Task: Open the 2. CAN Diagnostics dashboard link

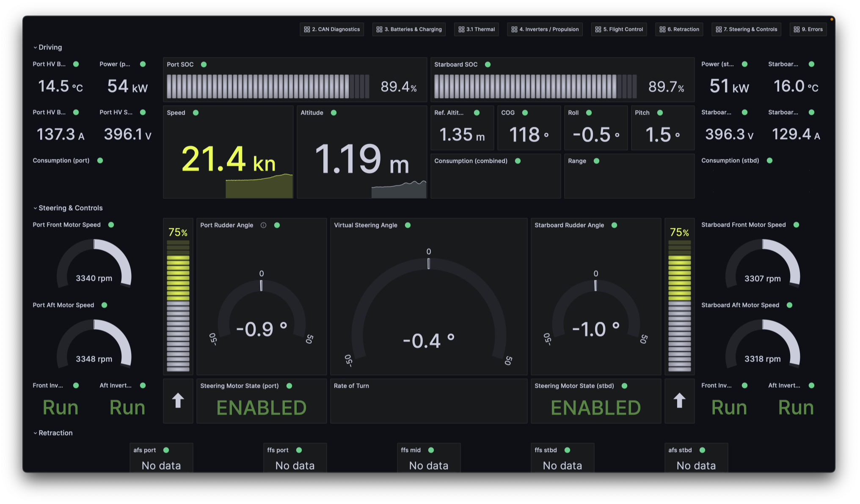Action: [x=332, y=29]
